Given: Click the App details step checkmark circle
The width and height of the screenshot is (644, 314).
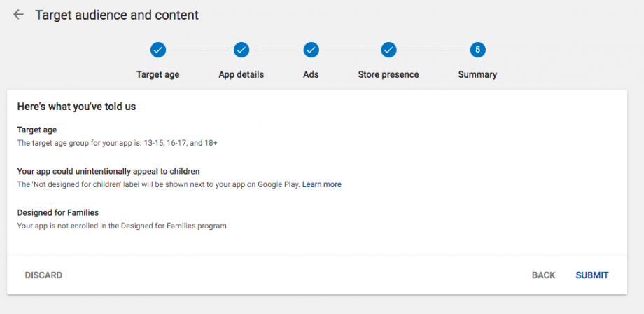Looking at the screenshot, I should coord(241,50).
